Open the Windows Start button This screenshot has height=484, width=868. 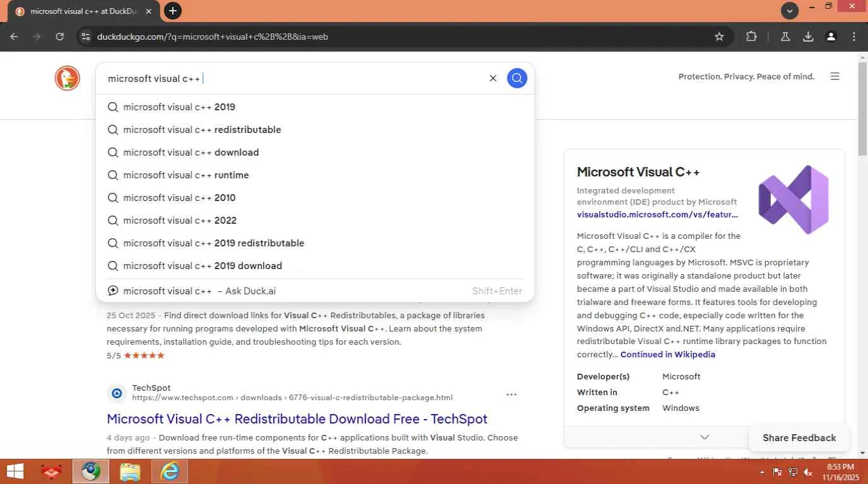[15, 471]
